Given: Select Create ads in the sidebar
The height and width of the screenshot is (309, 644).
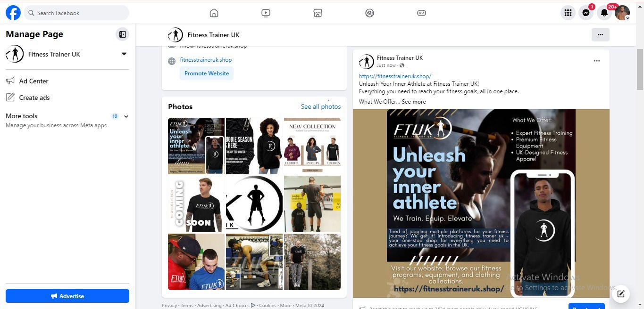Looking at the screenshot, I should (x=34, y=98).
